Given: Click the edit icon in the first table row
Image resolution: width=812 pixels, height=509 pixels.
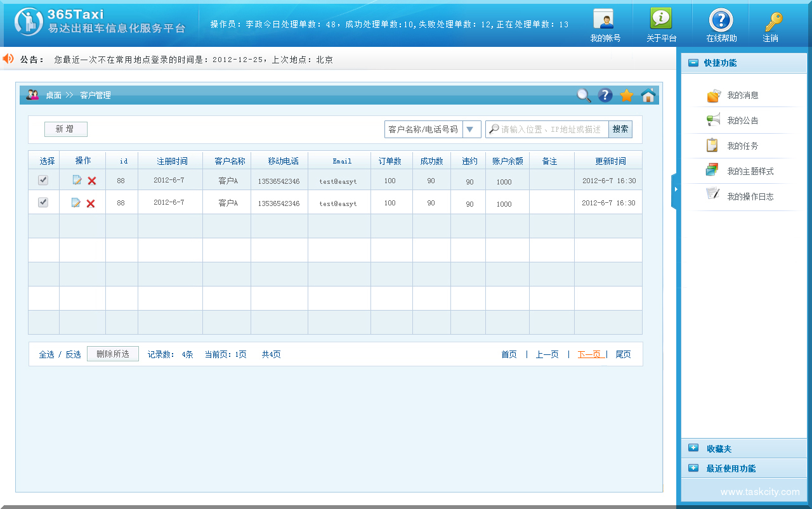Looking at the screenshot, I should [77, 181].
